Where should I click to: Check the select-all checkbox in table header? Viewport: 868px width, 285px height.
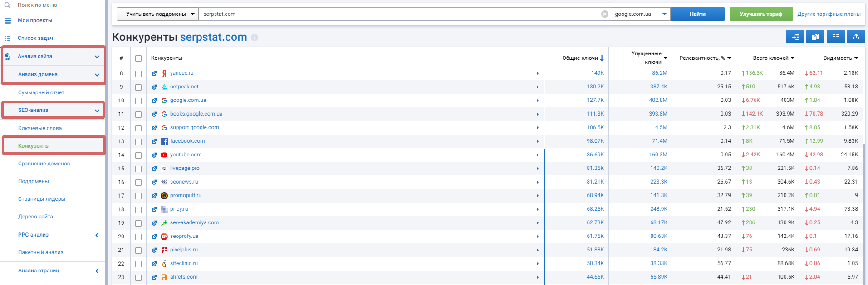point(138,58)
